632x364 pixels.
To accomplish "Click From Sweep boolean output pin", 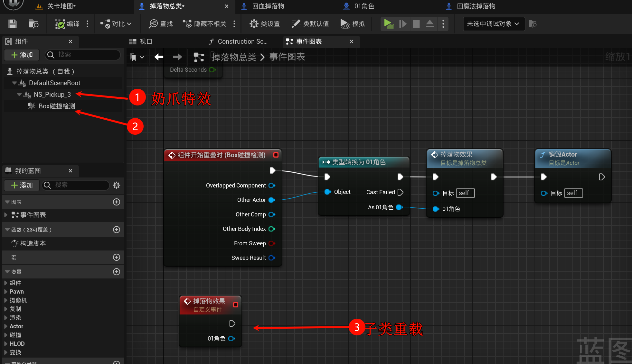I will click(x=272, y=243).
